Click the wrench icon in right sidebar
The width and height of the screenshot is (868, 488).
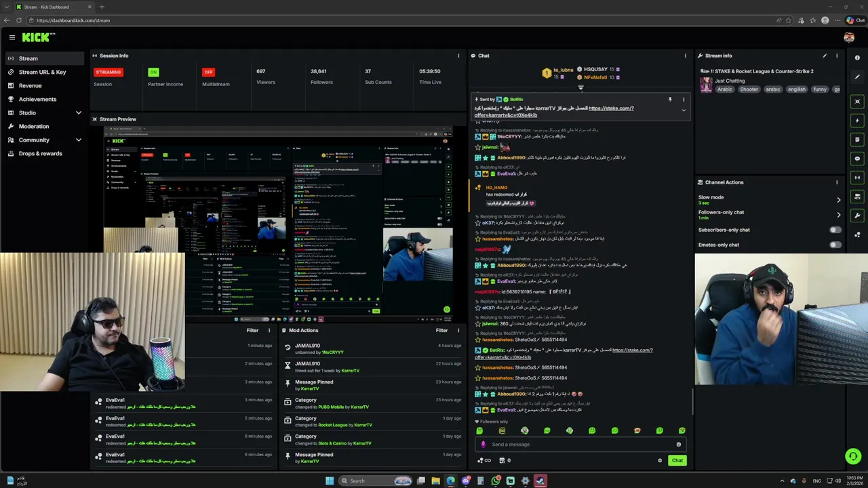pos(857,216)
